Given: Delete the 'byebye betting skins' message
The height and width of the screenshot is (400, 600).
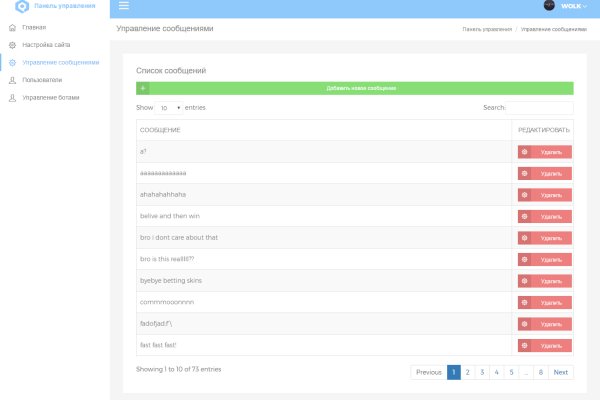Looking at the screenshot, I should coord(545,281).
